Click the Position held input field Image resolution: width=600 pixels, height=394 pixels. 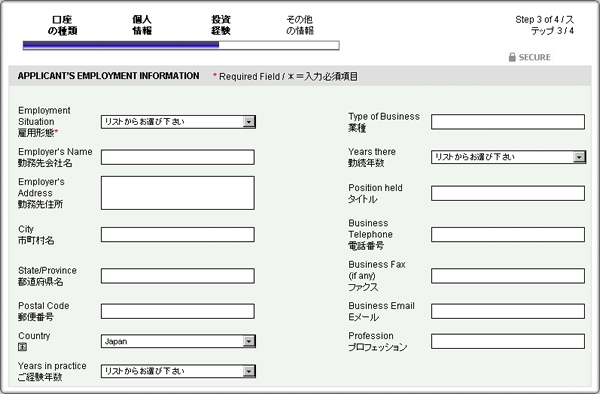(508, 193)
